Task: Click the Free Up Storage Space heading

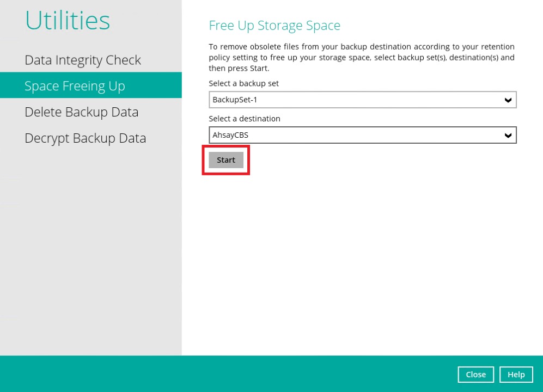Action: tap(274, 26)
